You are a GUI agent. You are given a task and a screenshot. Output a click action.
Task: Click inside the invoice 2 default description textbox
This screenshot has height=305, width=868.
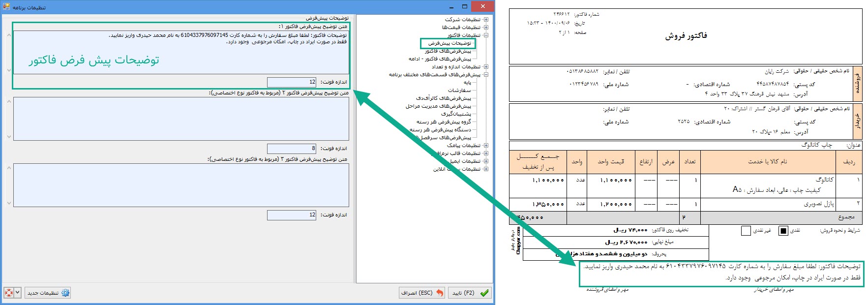click(181, 119)
